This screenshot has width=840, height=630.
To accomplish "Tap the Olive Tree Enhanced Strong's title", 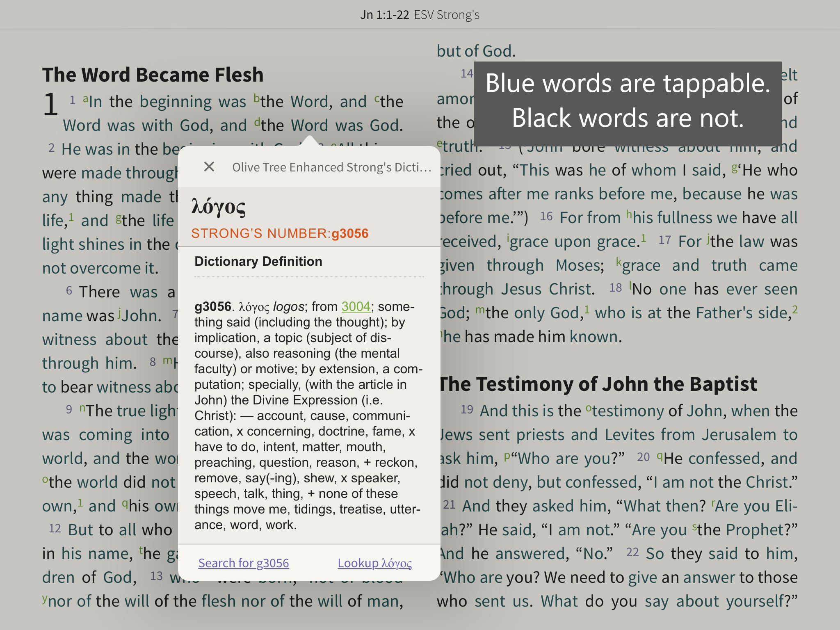I will 331,167.
